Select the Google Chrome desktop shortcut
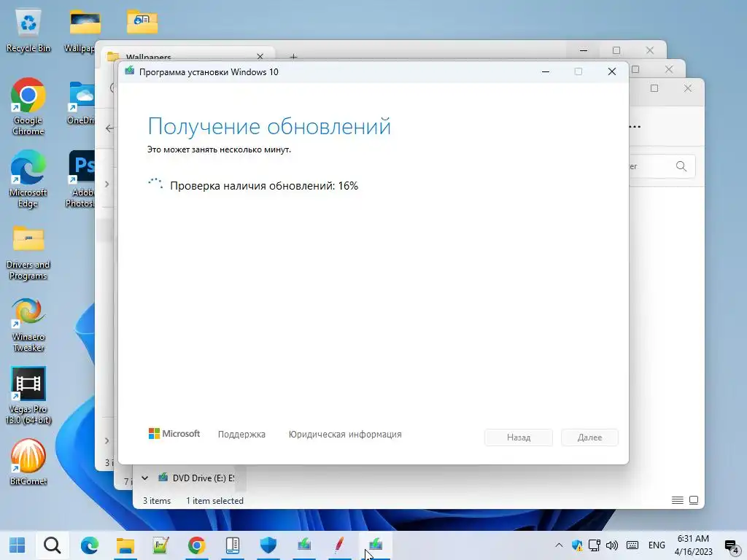This screenshot has width=747, height=560. (x=28, y=106)
